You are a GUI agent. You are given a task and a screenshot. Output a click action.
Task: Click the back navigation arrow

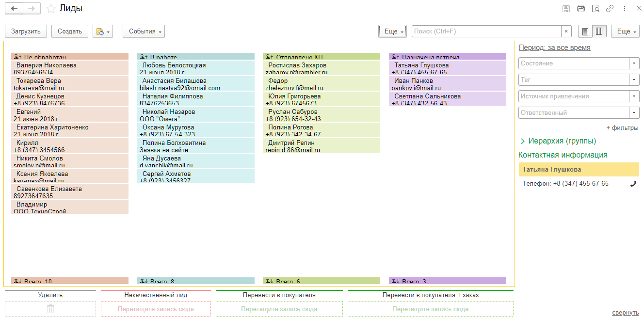[14, 8]
